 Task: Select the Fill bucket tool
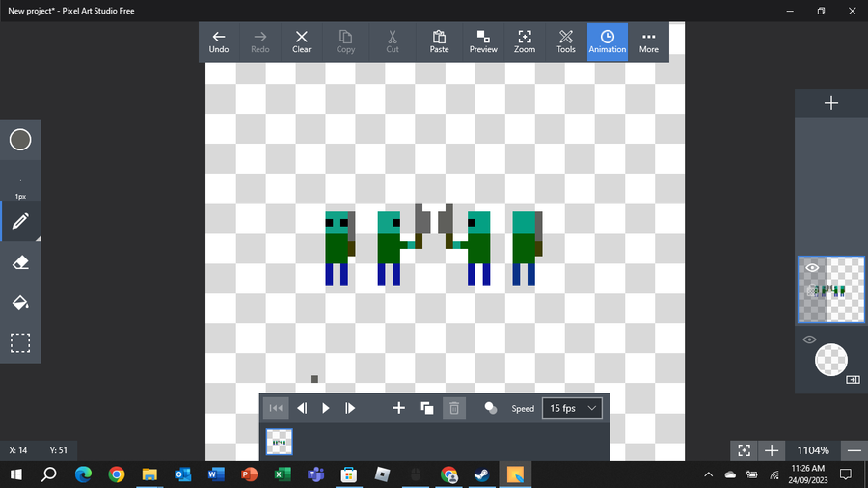pyautogui.click(x=20, y=303)
